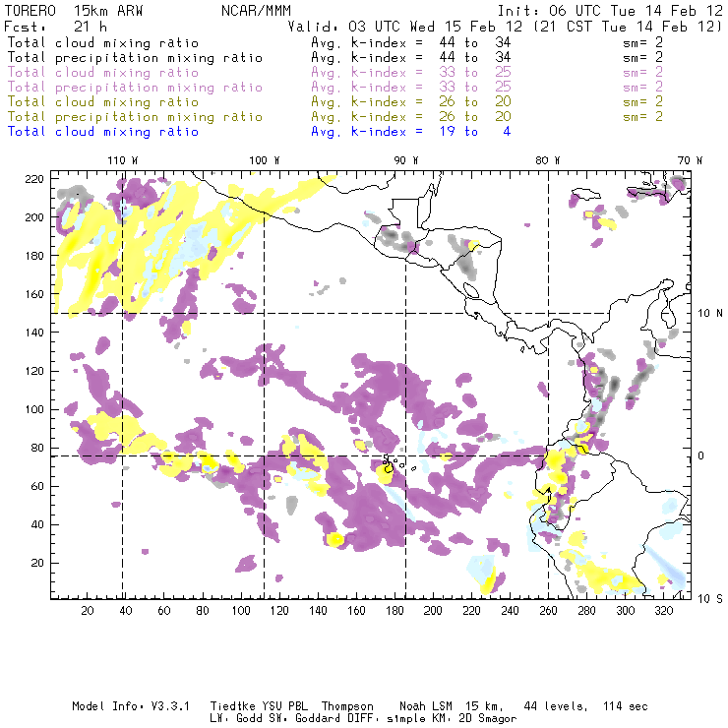This screenshot has width=728, height=728.
Task: Click the 'Thompson' microphysics footer text
Action: (347, 706)
